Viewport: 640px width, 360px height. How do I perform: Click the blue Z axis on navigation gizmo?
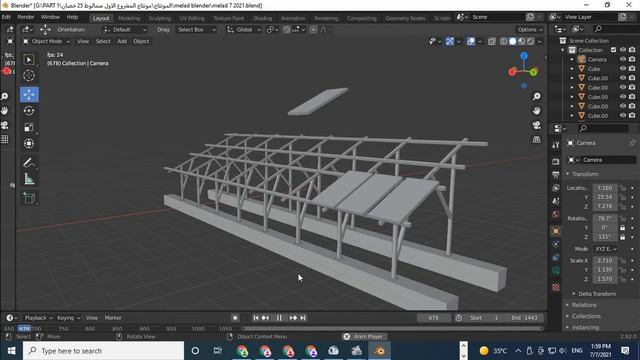(524, 56)
